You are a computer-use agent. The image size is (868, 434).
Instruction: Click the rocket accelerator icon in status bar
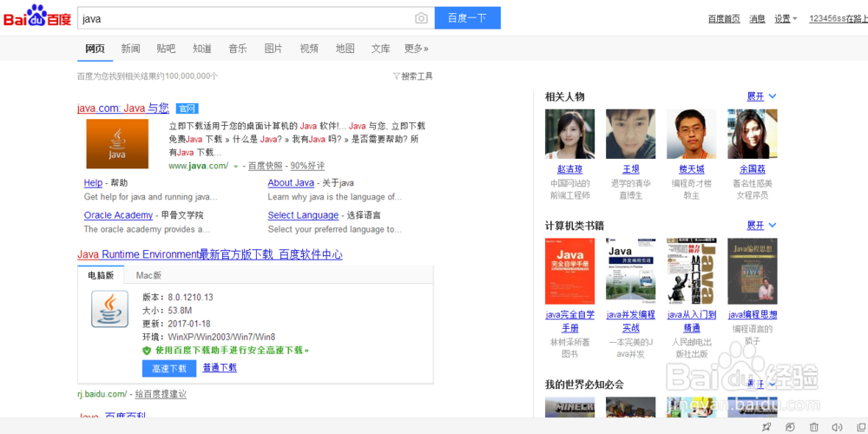[766, 427]
